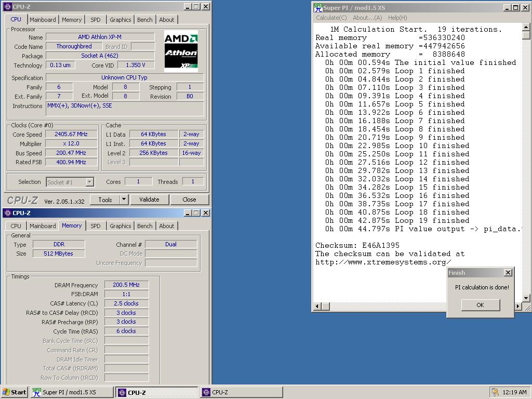This screenshot has width=532, height=399.
Task: Switch to About tab in top CPU-Z
Action: point(167,20)
